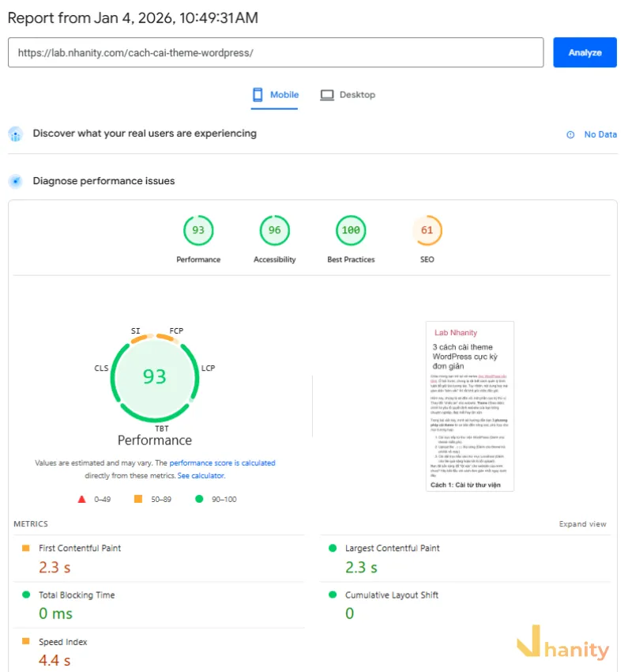Viewport: 632px width, 672px height.
Task: Click the orange square beside First Contentful Paint
Action: (26, 548)
